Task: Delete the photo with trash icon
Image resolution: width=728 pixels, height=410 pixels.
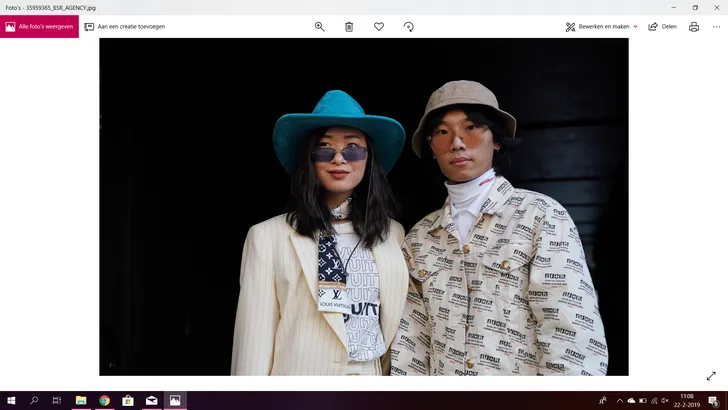Action: pyautogui.click(x=349, y=27)
